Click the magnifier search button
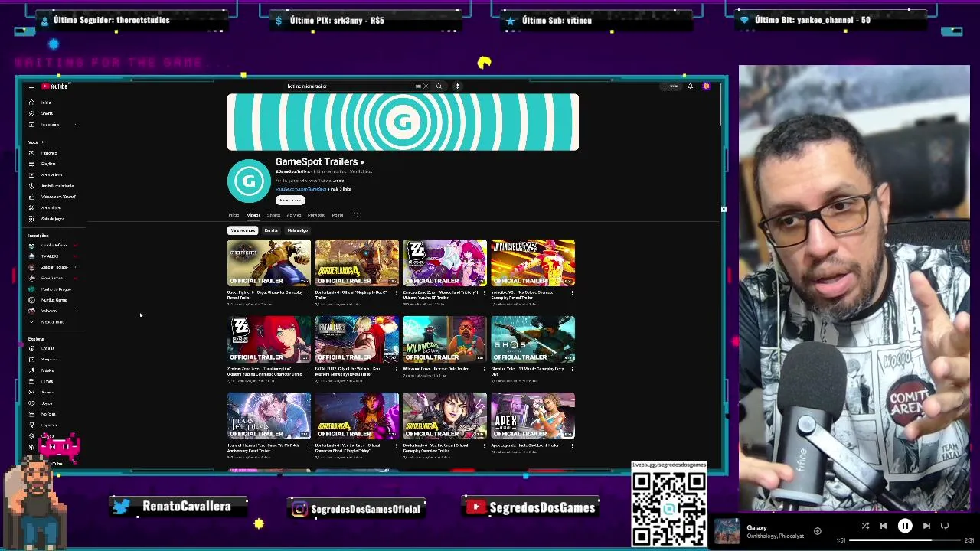Viewport: 980px width, 551px height. coord(439,86)
